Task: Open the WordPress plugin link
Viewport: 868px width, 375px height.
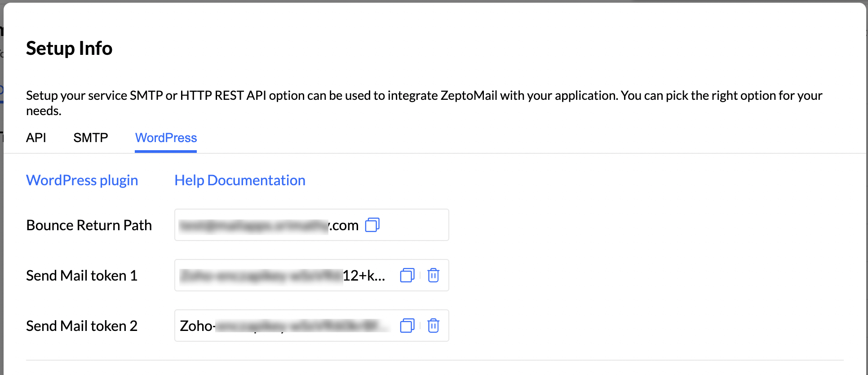Action: (82, 180)
